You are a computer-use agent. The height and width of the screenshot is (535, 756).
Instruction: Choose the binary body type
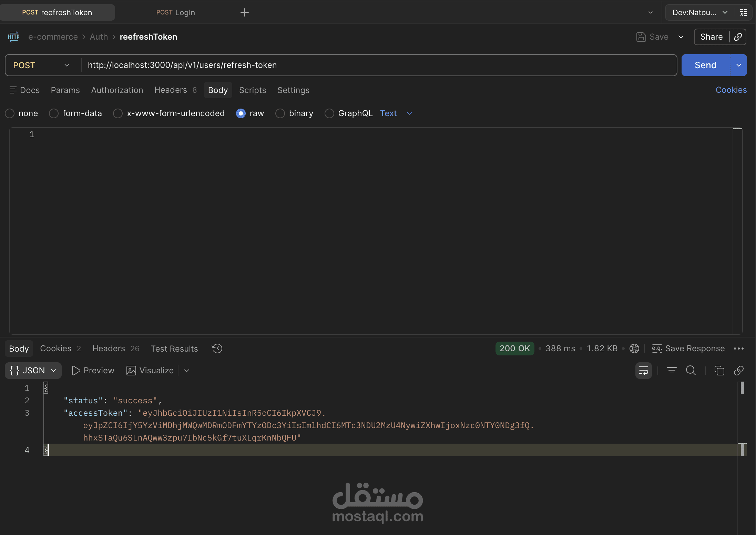280,113
